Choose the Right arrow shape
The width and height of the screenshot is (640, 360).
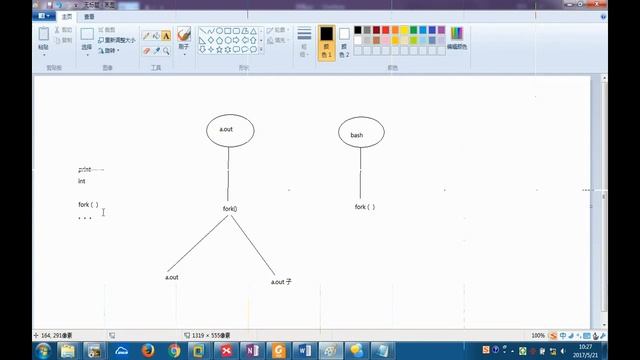coord(236,40)
